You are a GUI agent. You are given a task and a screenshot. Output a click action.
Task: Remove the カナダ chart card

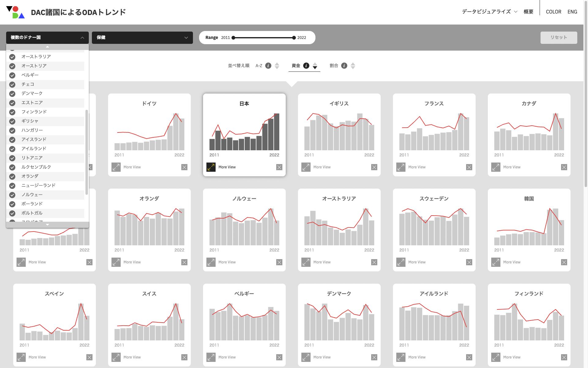coord(564,167)
